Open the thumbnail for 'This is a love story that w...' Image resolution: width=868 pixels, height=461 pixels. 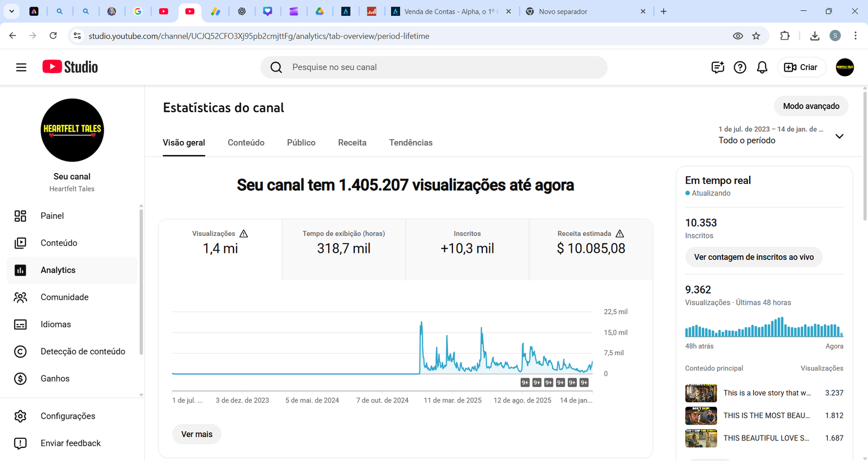(701, 393)
